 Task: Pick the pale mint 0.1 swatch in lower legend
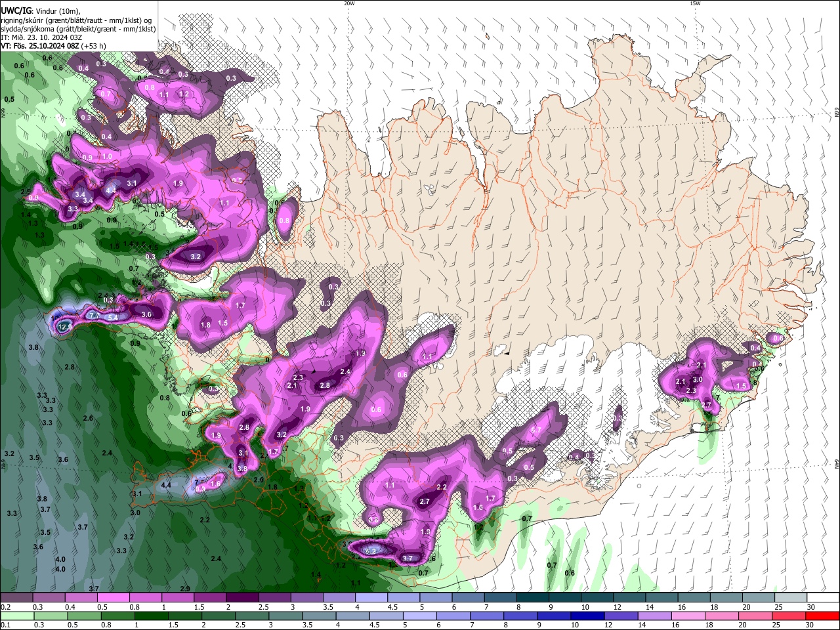point(16,616)
